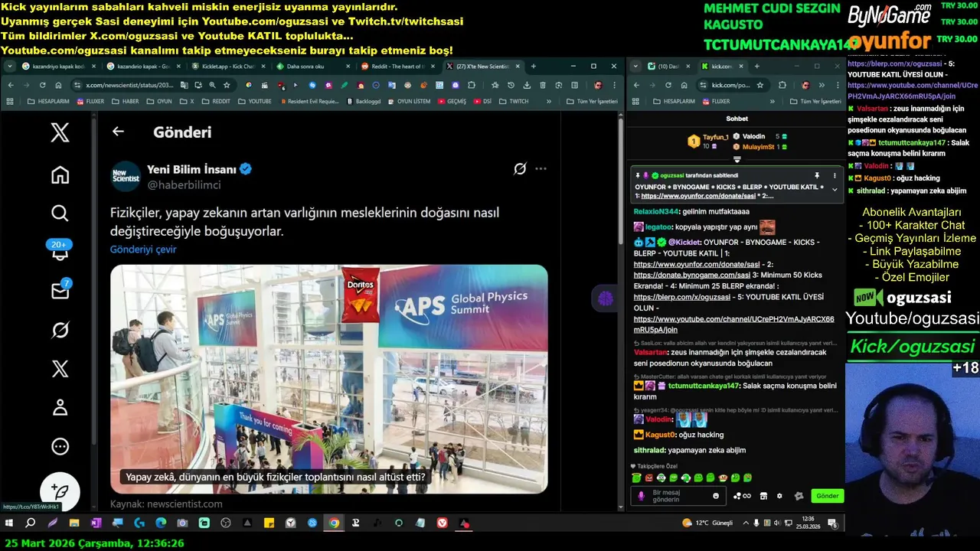Viewport: 980px width, 551px height.
Task: Open the More circle icon in X sidebar
Action: [x=60, y=446]
